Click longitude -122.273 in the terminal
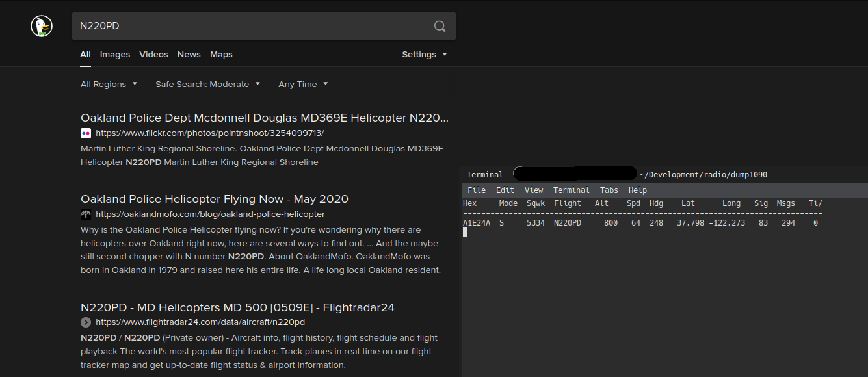Image resolution: width=868 pixels, height=377 pixels. pyautogui.click(x=727, y=223)
